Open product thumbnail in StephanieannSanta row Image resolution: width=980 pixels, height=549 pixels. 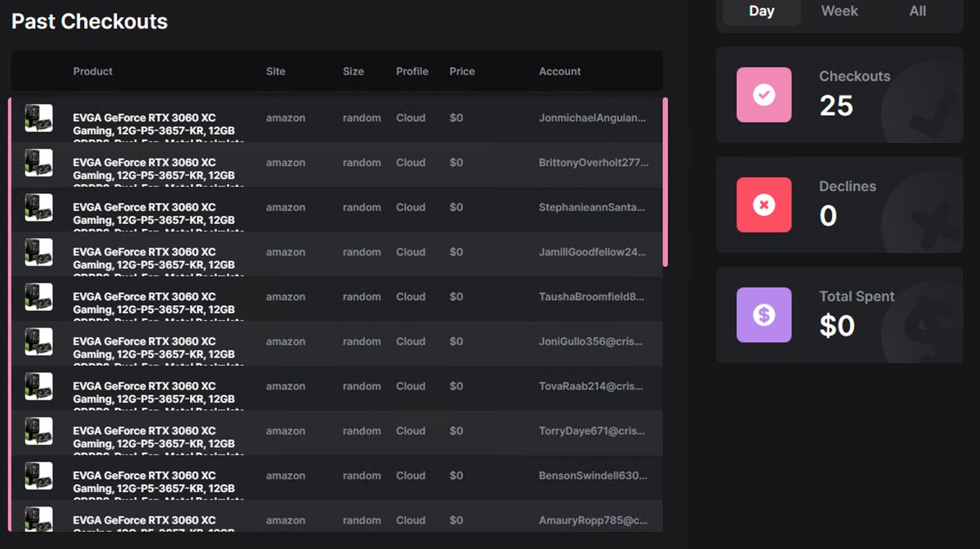pos(38,208)
